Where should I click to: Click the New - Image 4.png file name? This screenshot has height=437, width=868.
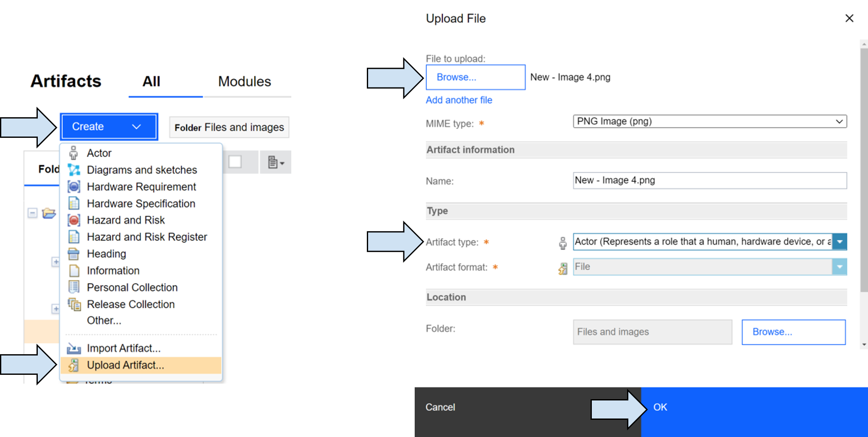(x=570, y=77)
